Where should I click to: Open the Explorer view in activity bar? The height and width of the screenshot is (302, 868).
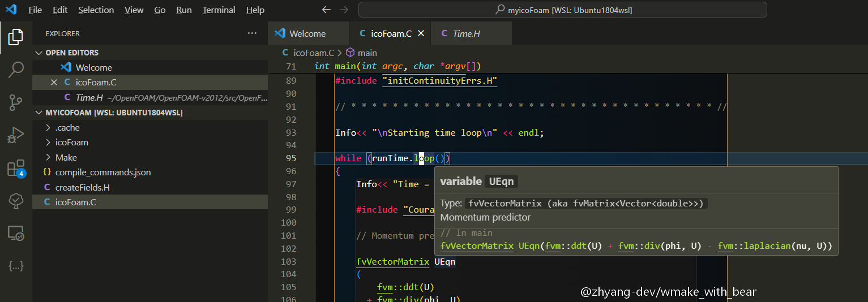pos(16,37)
